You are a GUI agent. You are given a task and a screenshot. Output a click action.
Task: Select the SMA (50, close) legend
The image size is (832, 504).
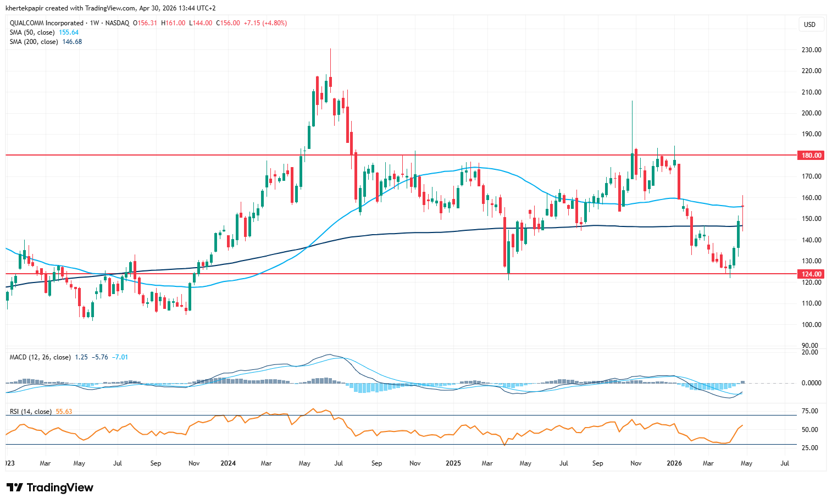pyautogui.click(x=33, y=32)
